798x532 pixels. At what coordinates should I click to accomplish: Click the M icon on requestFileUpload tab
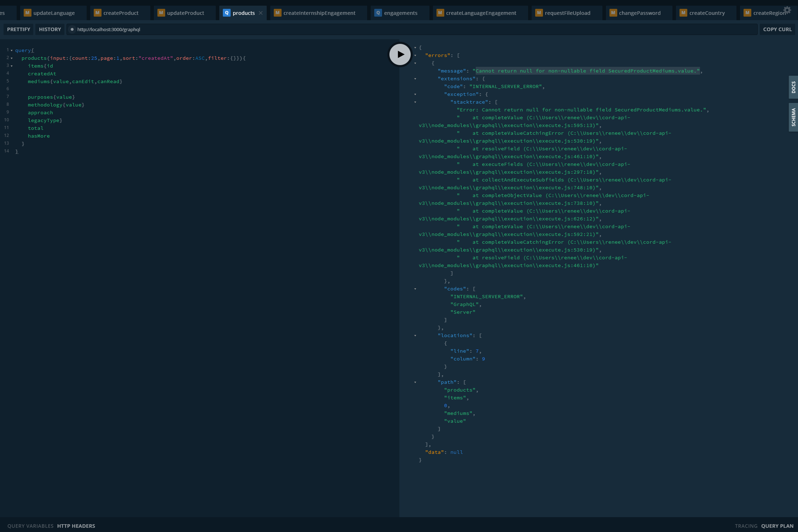point(539,13)
